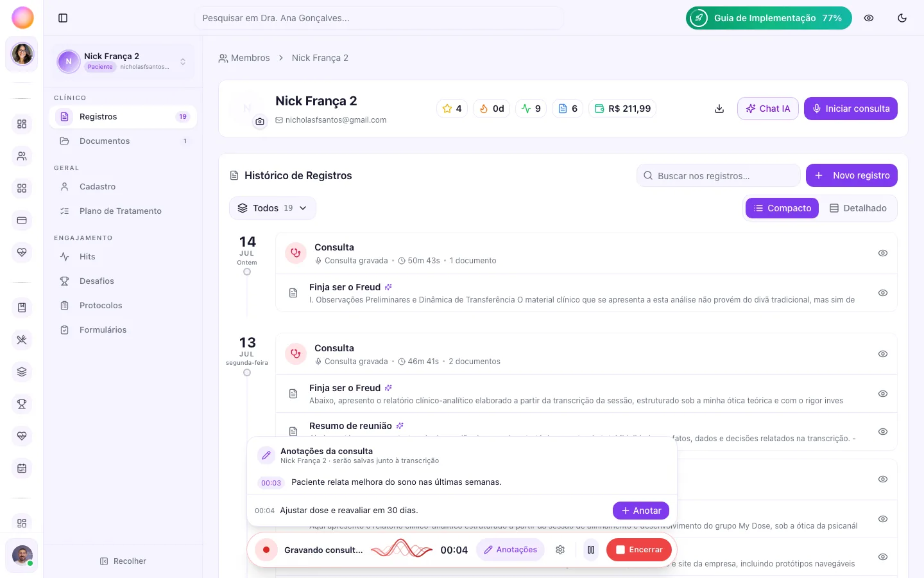Click the Novo registro button
This screenshot has height=578, width=924.
(851, 175)
